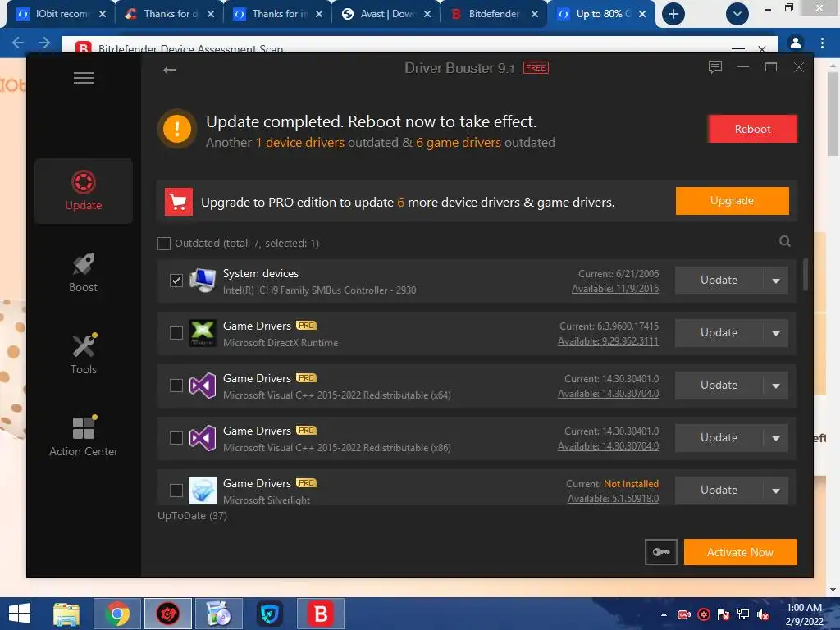Expand Visual C++ (x64) Update dropdown arrow
840x630 pixels.
(x=776, y=386)
